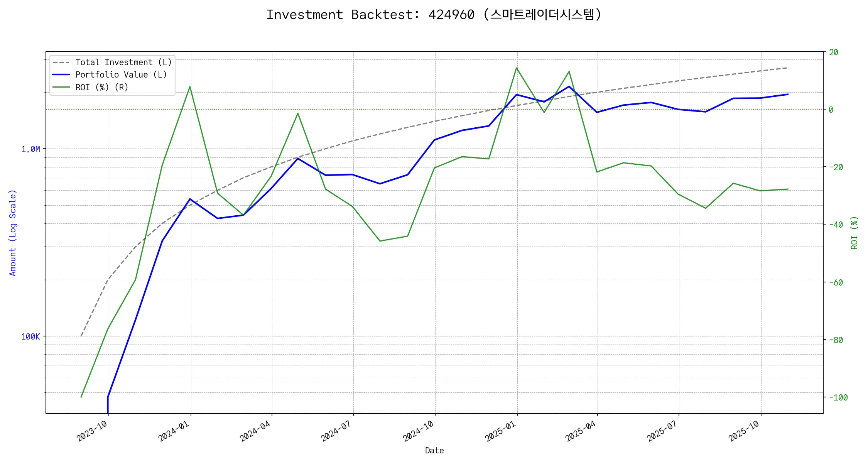
Task: Click the chart title Investment Backtest
Action: (434, 15)
